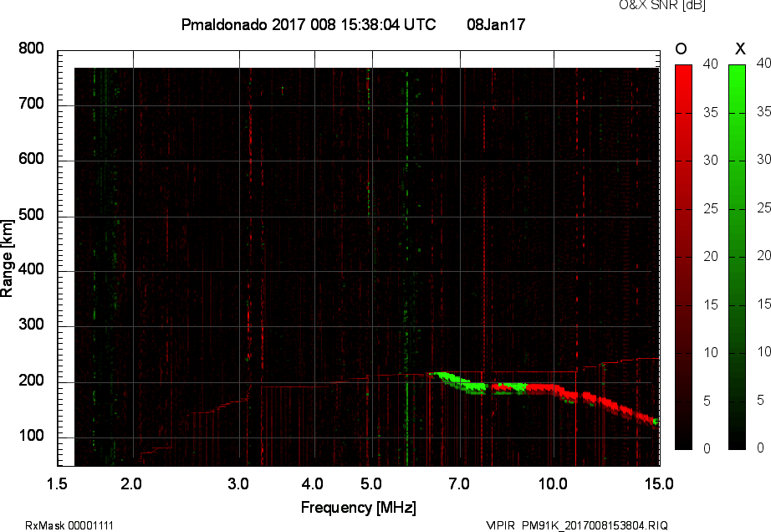Click the 2.0 MHz frequency tick label
This screenshot has height=532, width=771.
(131, 484)
